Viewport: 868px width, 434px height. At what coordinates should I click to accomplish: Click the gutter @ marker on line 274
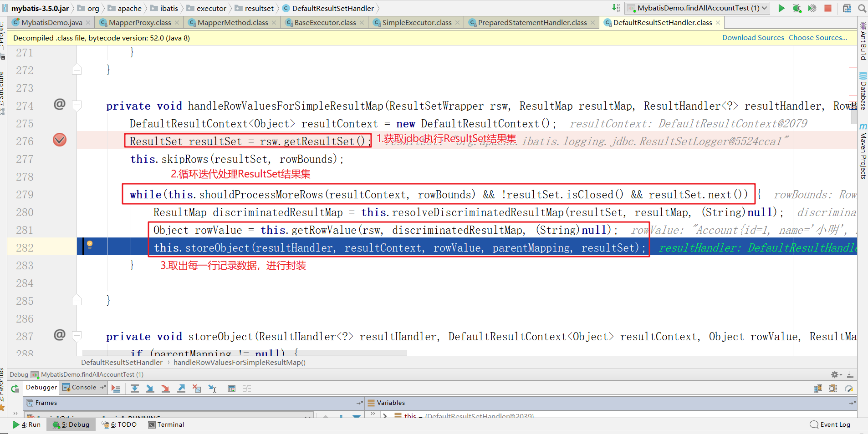click(60, 105)
